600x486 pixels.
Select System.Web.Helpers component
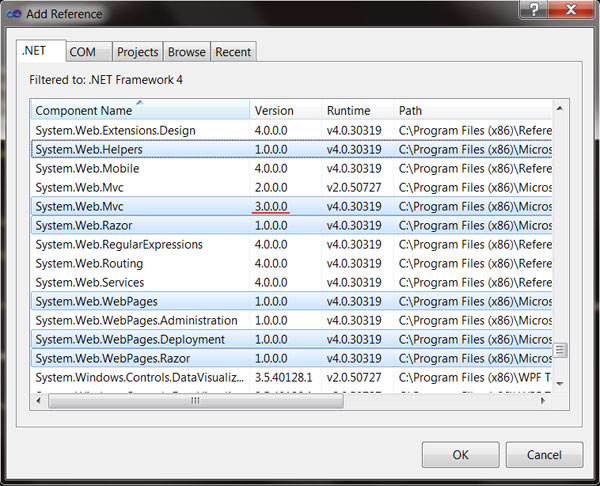click(x=292, y=149)
